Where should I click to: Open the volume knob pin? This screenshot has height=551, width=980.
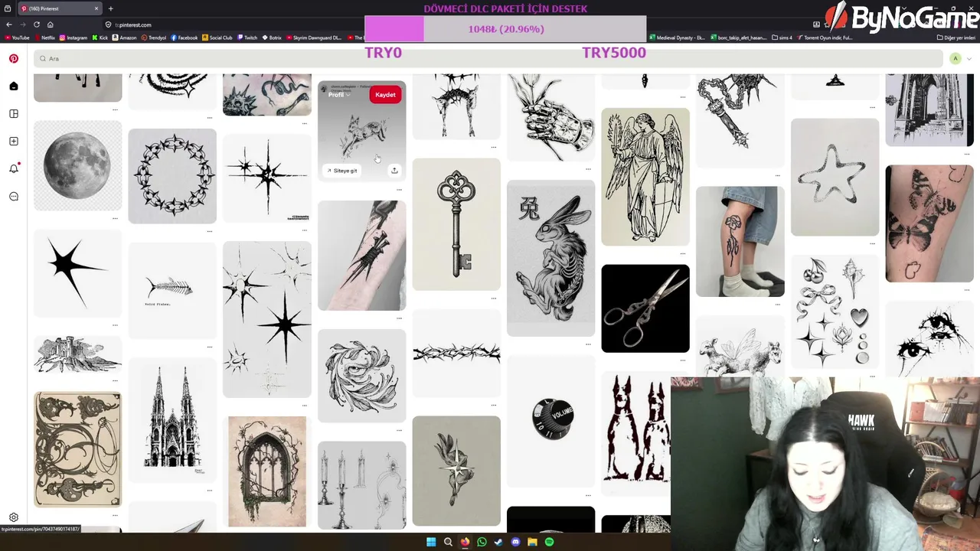[x=550, y=419]
